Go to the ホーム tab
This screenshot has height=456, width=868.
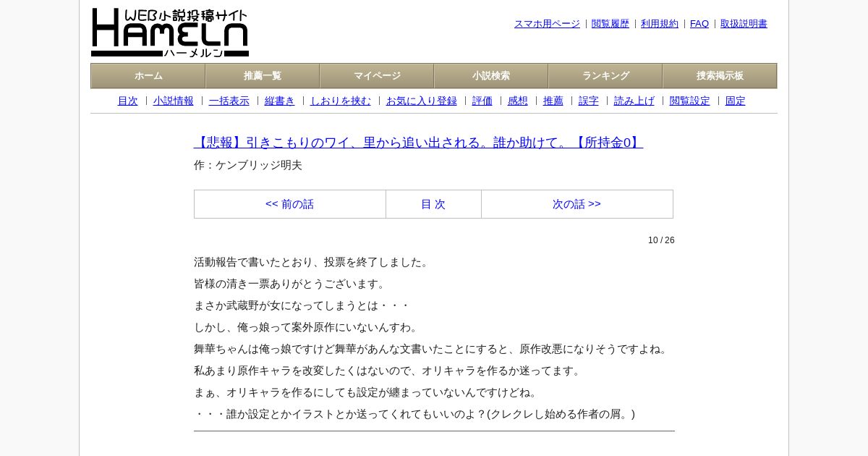tap(148, 76)
